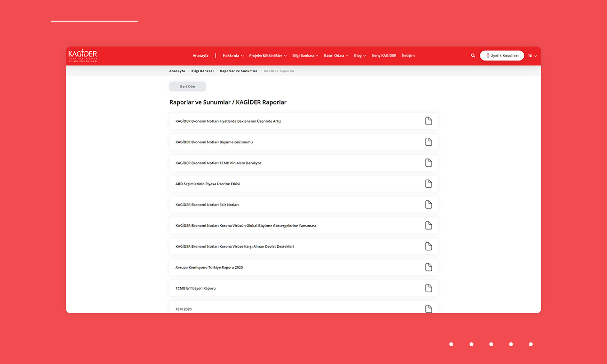Open report 'KAGİDER Ekonomi Notları Fiyatlarda Beklenenin Üzerinde Artış'
Viewport: 607px width, 364px height.
[303, 121]
